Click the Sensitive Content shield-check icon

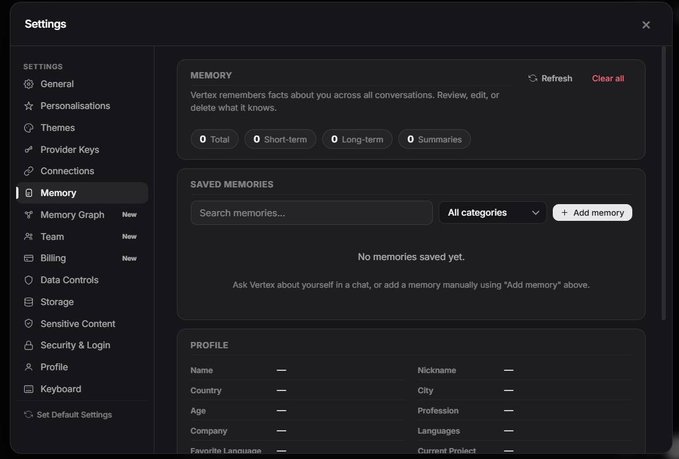pos(29,323)
